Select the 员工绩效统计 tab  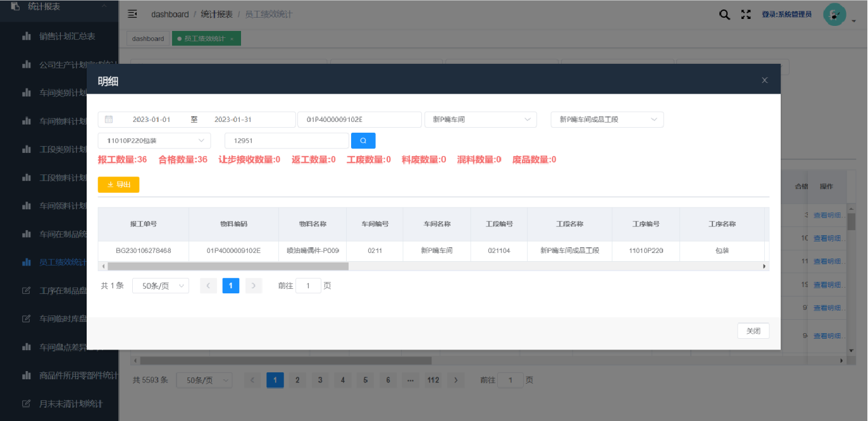click(x=204, y=39)
